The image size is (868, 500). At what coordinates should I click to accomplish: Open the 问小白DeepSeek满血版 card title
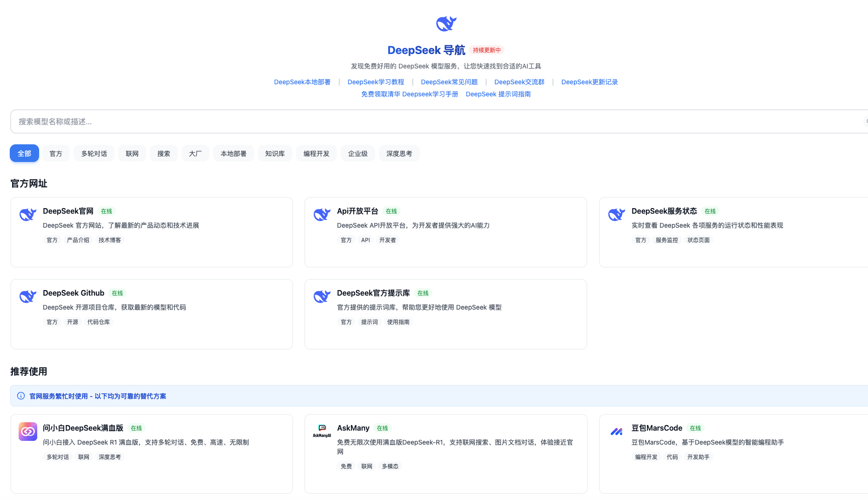pos(83,428)
